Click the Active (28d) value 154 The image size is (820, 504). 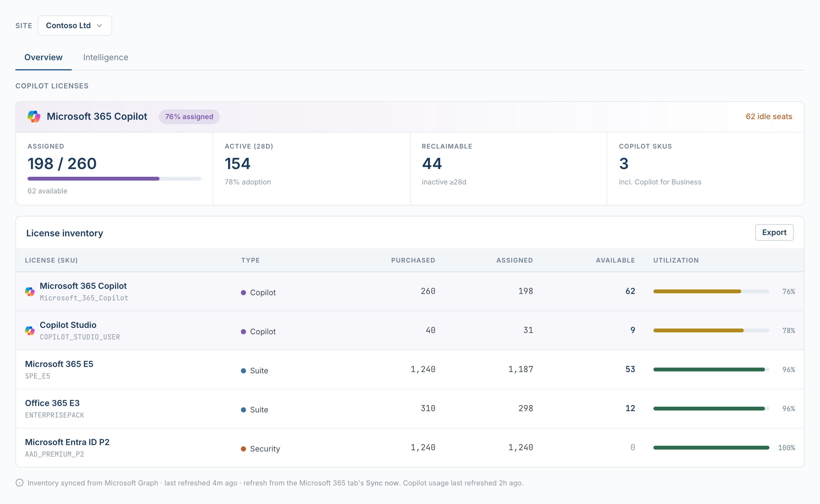click(237, 164)
